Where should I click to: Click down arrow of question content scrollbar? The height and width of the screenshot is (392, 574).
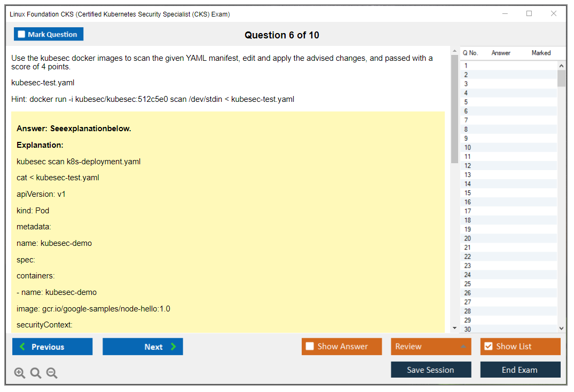[x=454, y=328]
